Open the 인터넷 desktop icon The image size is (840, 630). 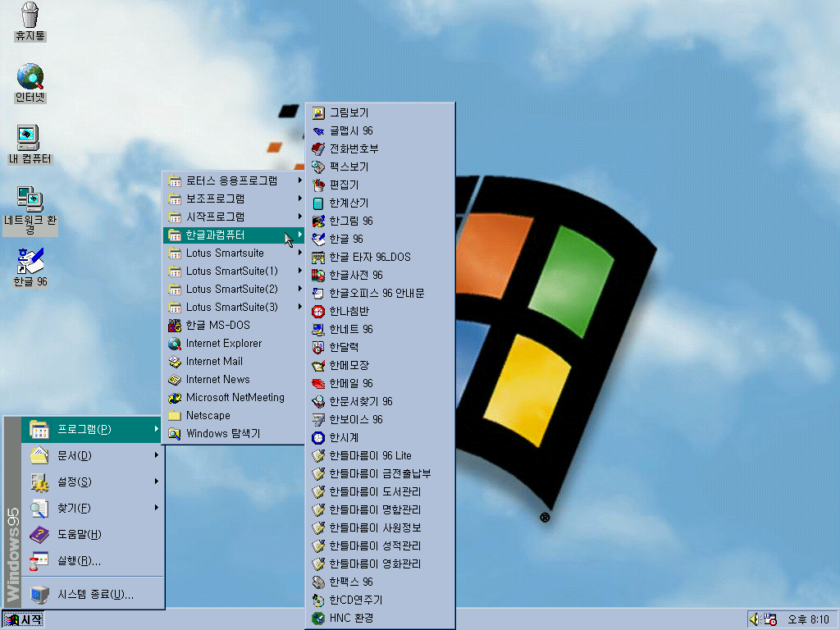[x=30, y=84]
